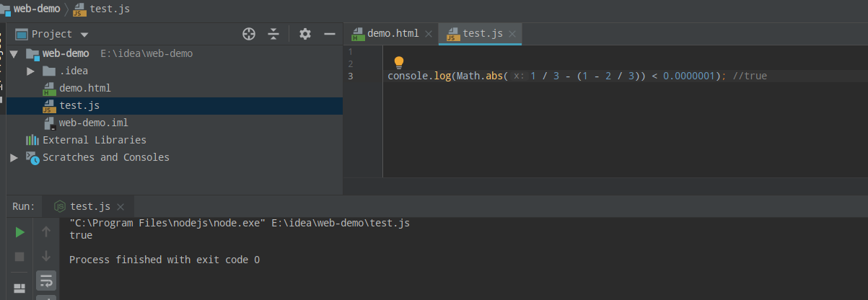Click the yellow light bulb intention icon
Screen dimensions: 868x300
398,63
